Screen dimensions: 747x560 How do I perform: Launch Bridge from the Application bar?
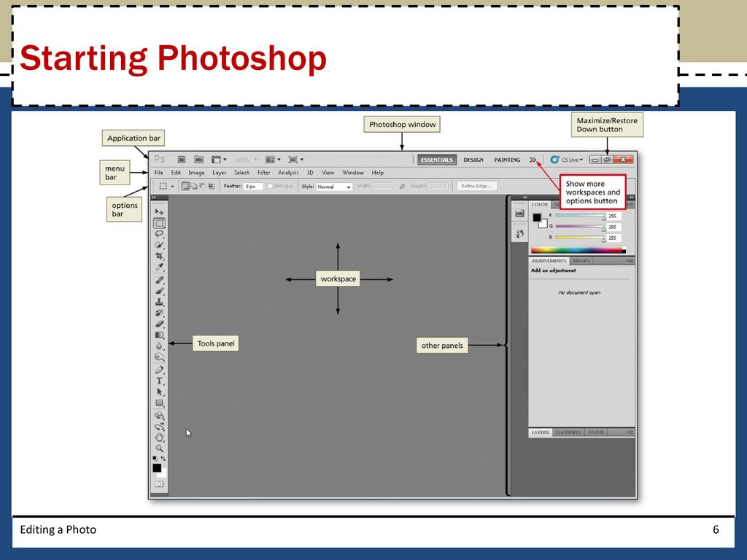pos(182,160)
